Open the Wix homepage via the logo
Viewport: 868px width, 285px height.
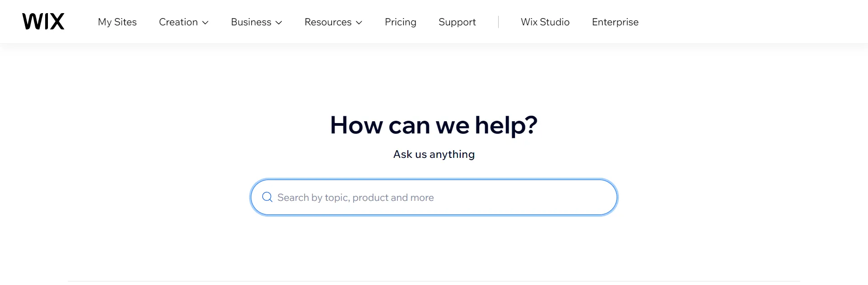pyautogui.click(x=43, y=21)
